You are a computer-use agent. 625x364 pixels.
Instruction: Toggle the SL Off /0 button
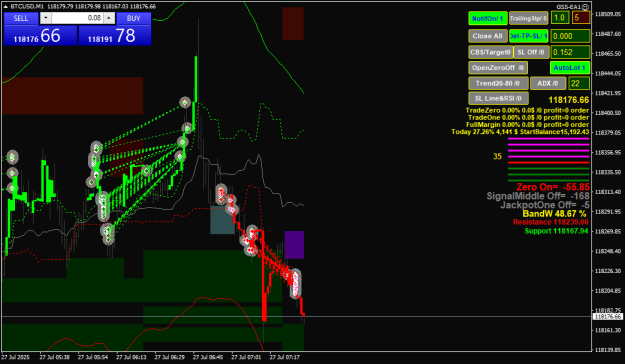click(531, 52)
